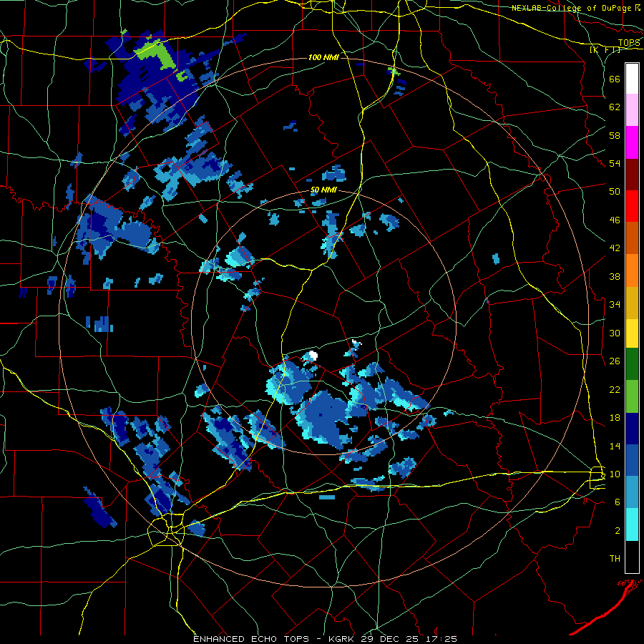Click the '17:25' timestamp in the caption
Image resolution: width=644 pixels, height=644 pixels.
click(x=441, y=639)
